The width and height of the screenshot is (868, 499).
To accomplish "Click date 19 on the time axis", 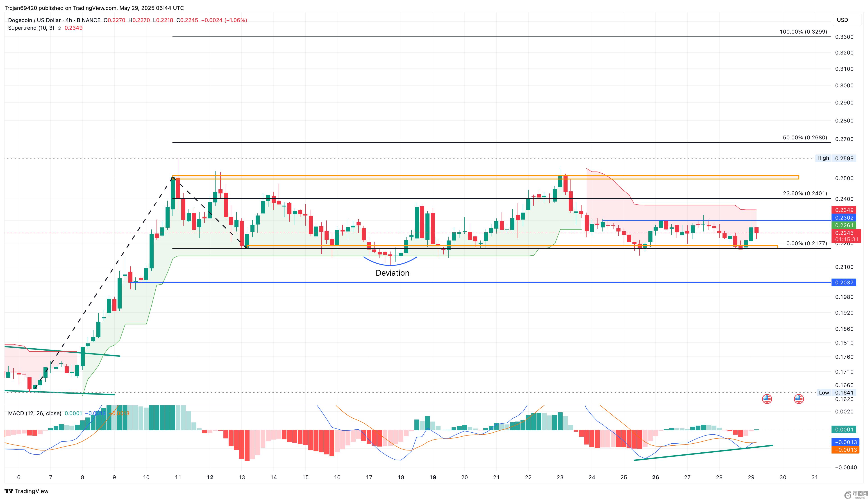I will (x=433, y=477).
